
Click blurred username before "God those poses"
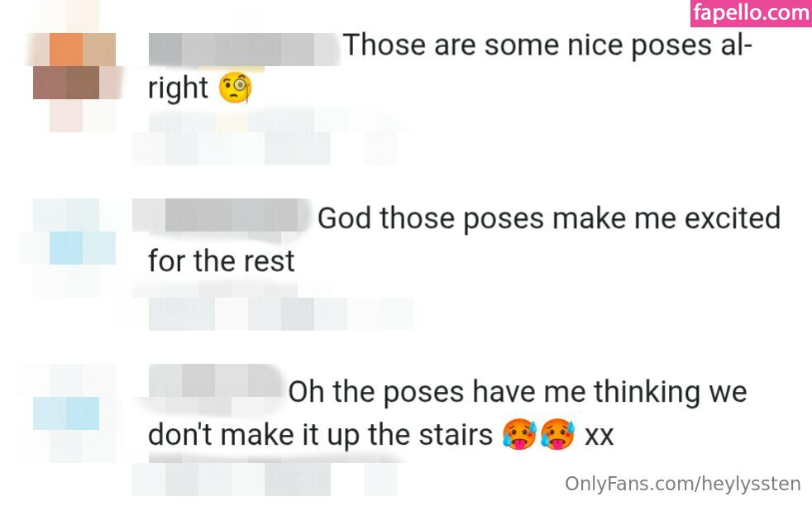(223, 217)
